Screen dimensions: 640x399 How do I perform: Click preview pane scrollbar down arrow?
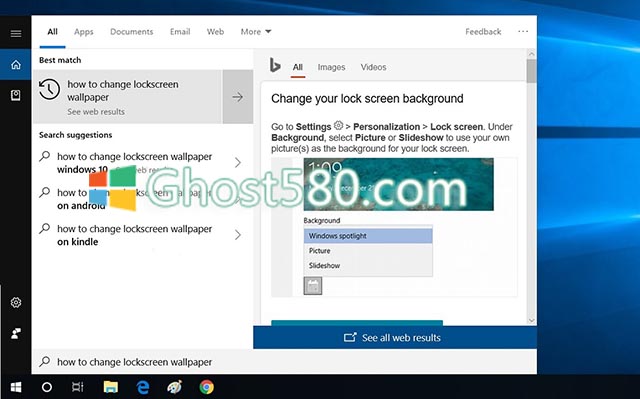click(x=531, y=320)
